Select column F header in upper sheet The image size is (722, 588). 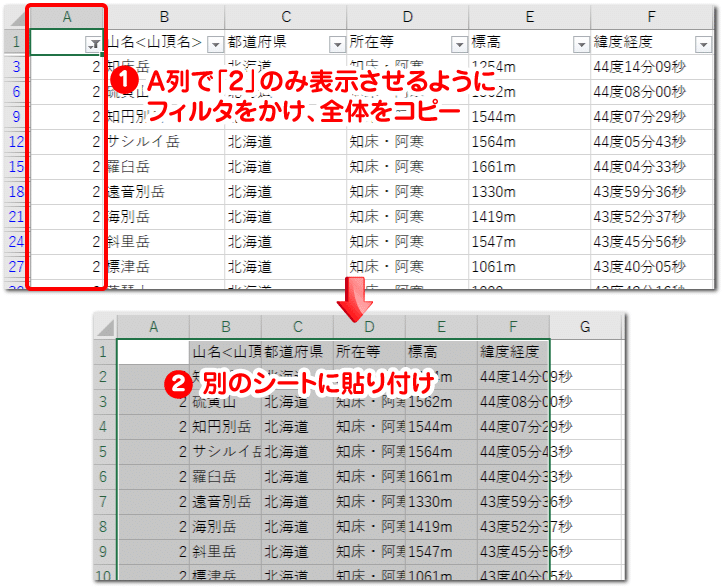[652, 17]
